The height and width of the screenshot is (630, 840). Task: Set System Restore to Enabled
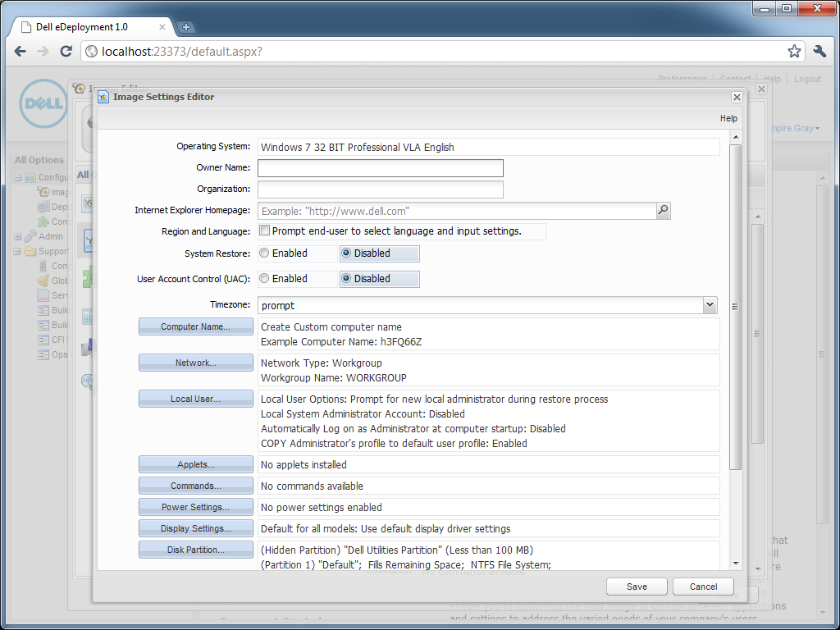tap(264, 253)
